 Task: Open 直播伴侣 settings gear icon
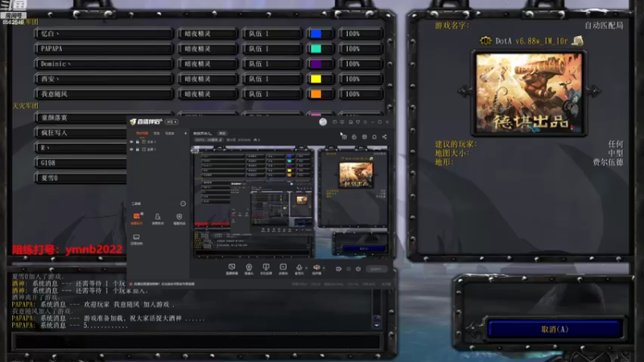358,269
